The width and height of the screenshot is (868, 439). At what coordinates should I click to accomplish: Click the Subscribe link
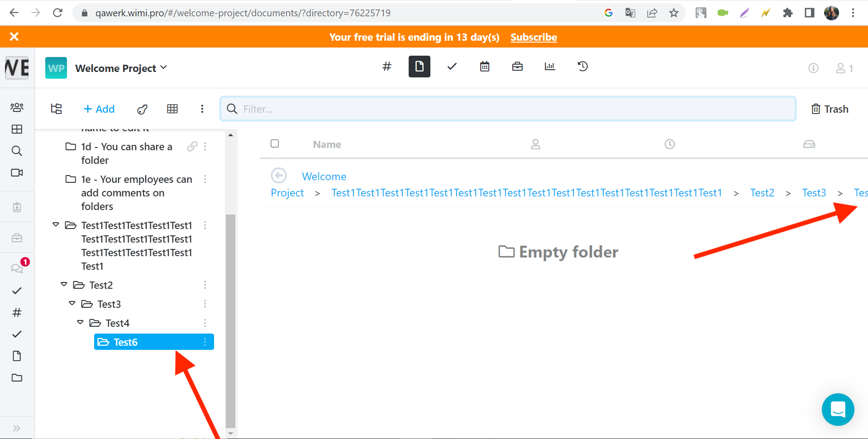coord(534,37)
